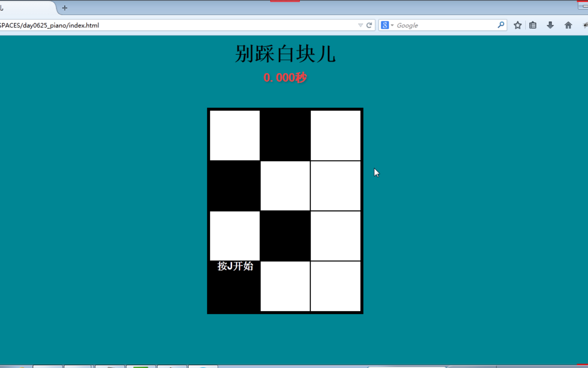This screenshot has width=588, height=368.
Task: Open the Google search engine selector
Action: [387, 25]
